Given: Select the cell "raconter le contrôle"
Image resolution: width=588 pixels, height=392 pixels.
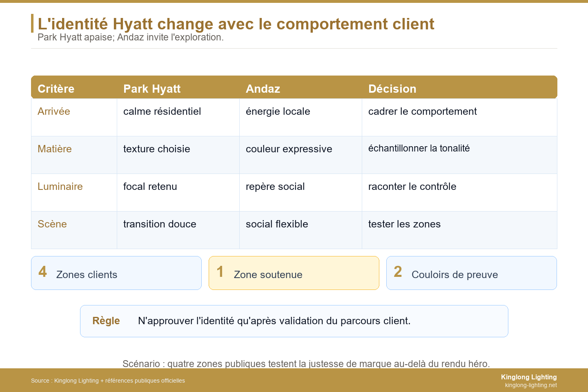Looking at the screenshot, I should point(412,187).
